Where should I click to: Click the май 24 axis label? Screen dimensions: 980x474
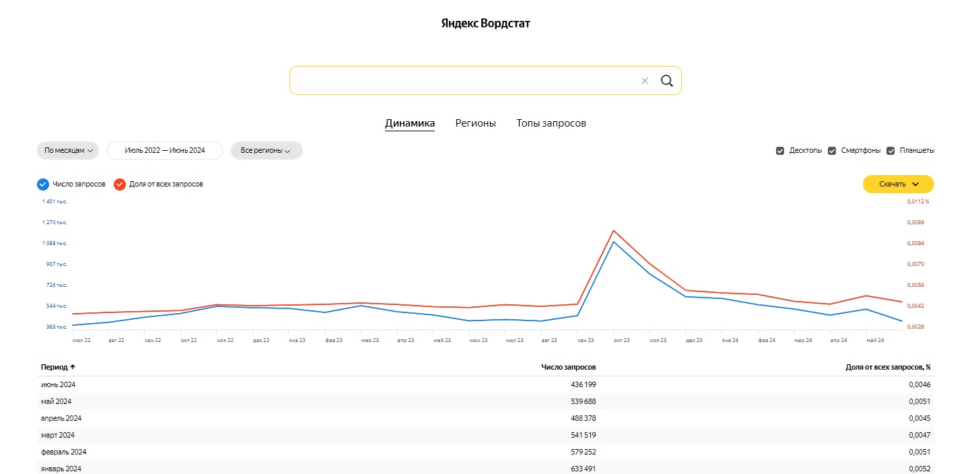875,341
